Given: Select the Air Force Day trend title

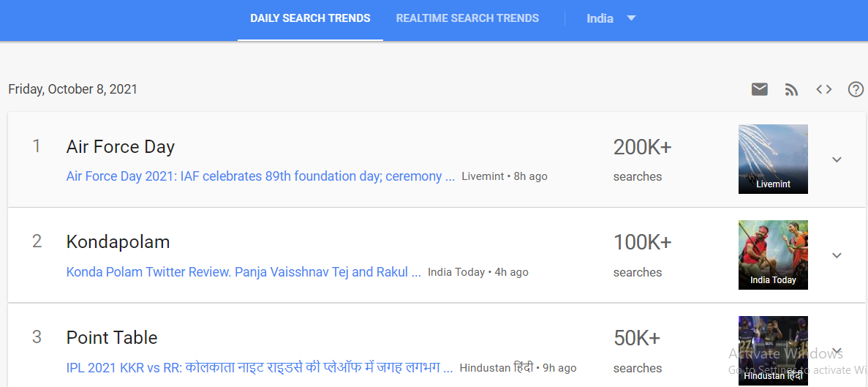Looking at the screenshot, I should click(x=121, y=147).
